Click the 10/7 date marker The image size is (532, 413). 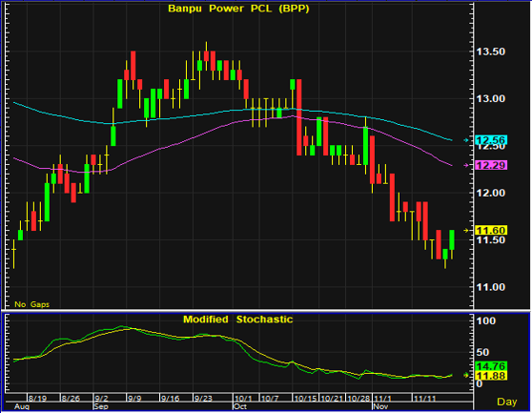(x=270, y=398)
